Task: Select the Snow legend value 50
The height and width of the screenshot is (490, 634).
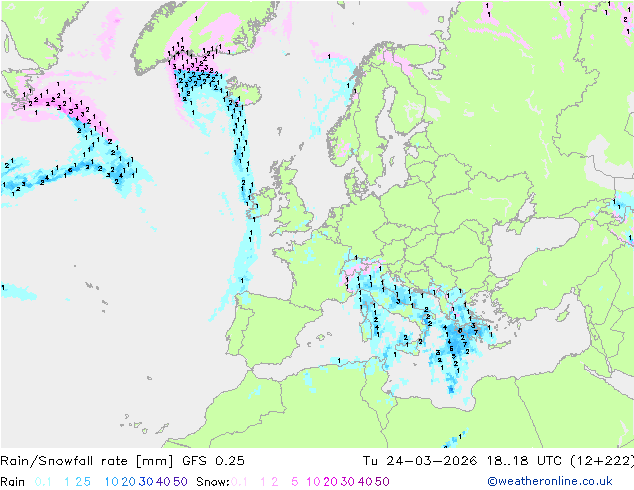Action: [x=382, y=482]
